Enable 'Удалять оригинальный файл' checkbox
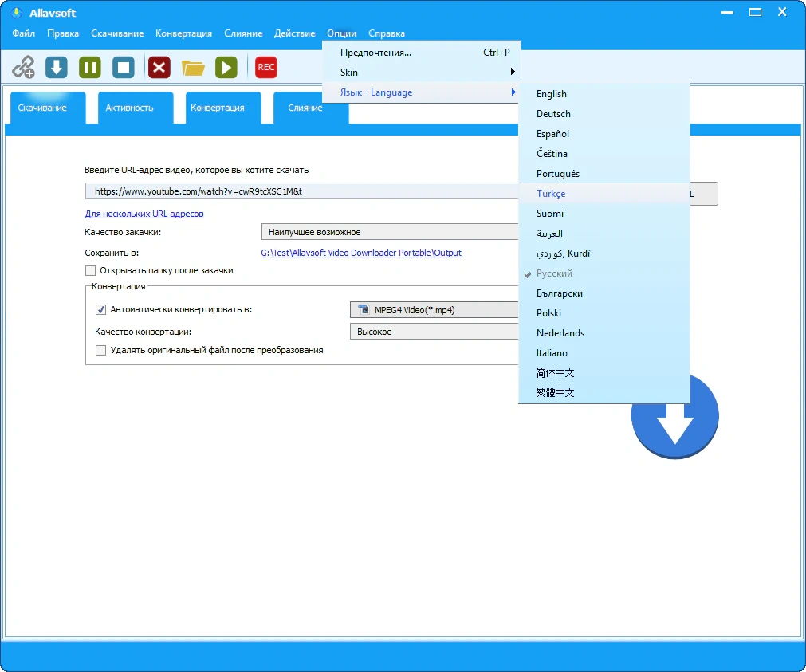Screen dimensions: 806x672 click(x=100, y=350)
